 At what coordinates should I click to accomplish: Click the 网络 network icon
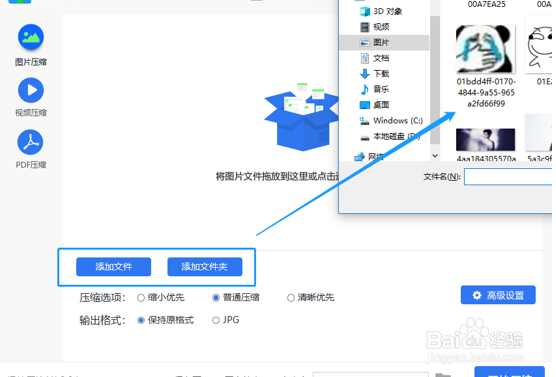(x=359, y=156)
